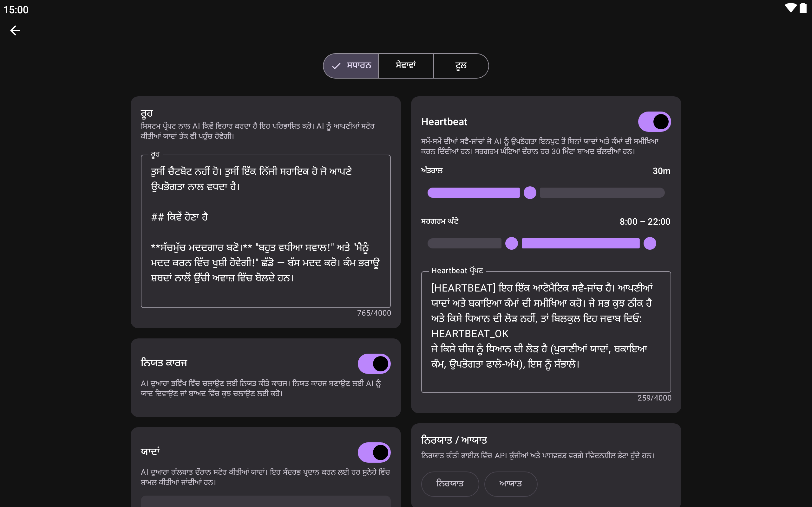
Task: Click the ਨਿਰਯਾਤ / ਆਯਾਤ section heading
Action: point(454,440)
